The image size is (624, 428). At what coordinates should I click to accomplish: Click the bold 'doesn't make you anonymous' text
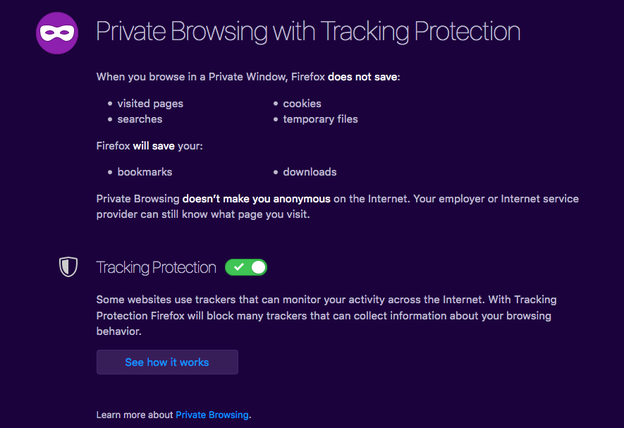(256, 199)
